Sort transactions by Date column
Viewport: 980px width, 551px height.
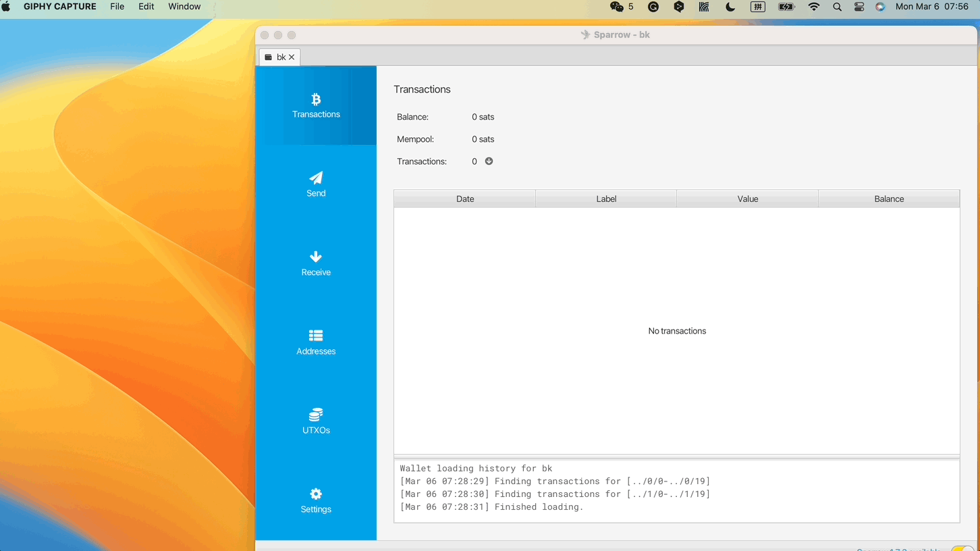click(465, 199)
